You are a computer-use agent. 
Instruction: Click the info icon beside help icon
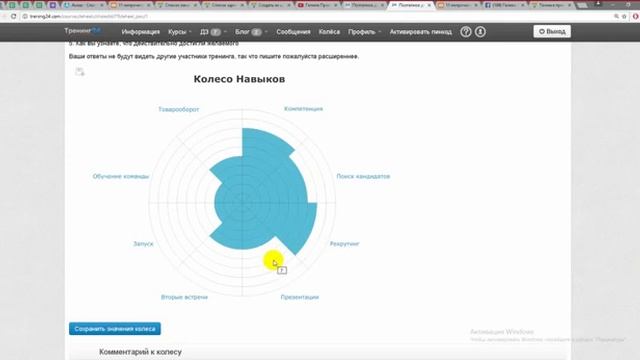(480, 31)
